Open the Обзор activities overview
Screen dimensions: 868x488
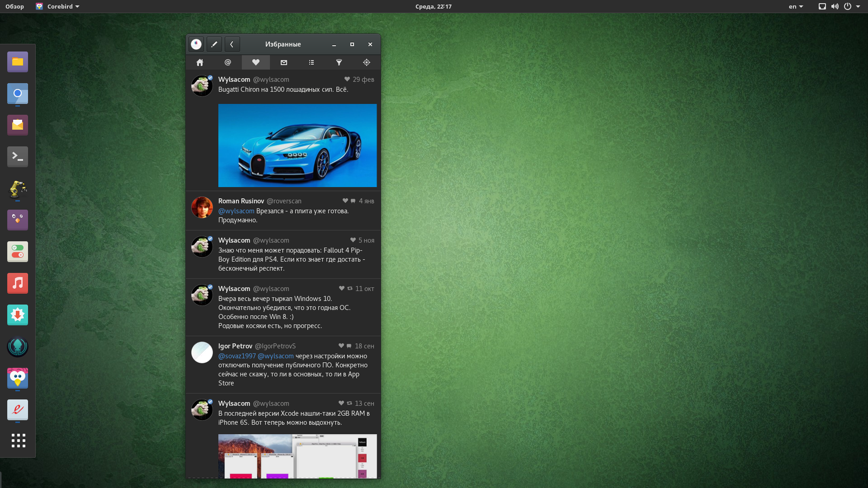click(15, 7)
